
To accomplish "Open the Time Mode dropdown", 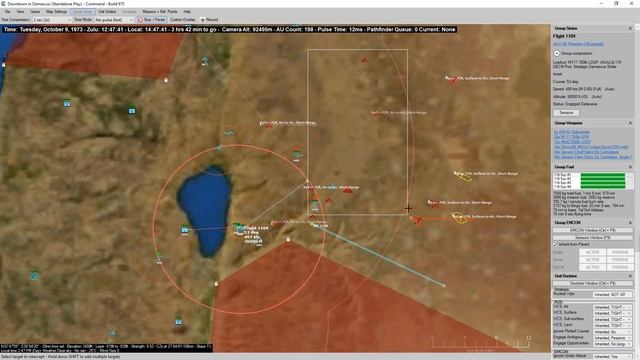I will coord(114,20).
